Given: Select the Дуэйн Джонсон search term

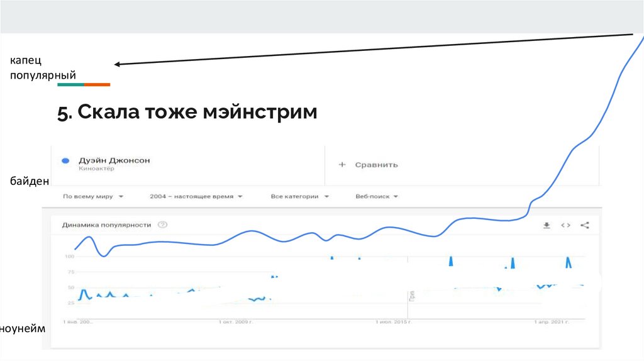Looking at the screenshot, I should point(114,160).
